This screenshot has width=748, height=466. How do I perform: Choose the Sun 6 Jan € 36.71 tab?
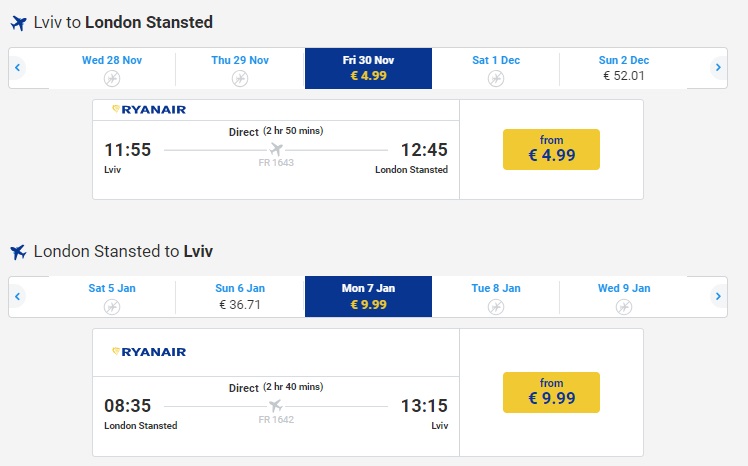click(x=240, y=297)
